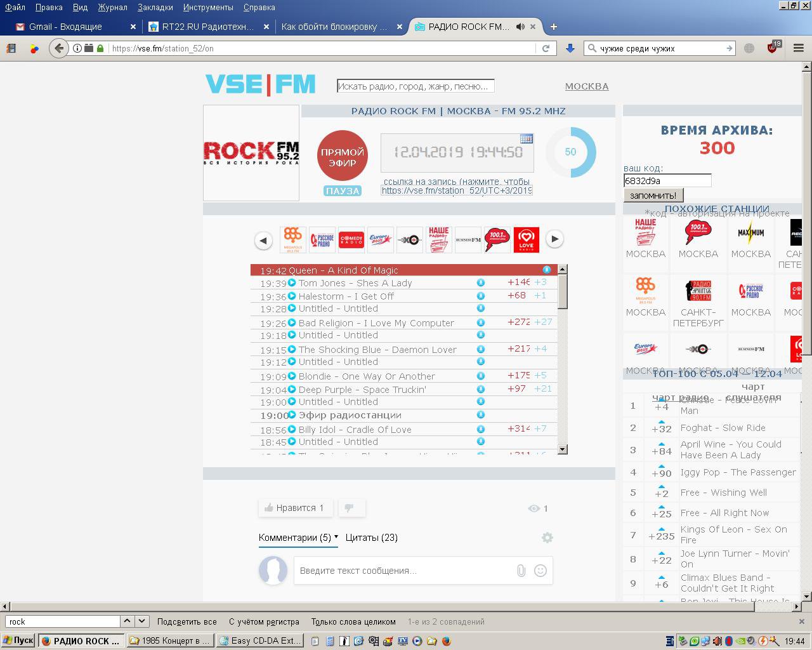Play Billy Idol - Cradle Of Love
812x650 pixels.
click(292, 430)
